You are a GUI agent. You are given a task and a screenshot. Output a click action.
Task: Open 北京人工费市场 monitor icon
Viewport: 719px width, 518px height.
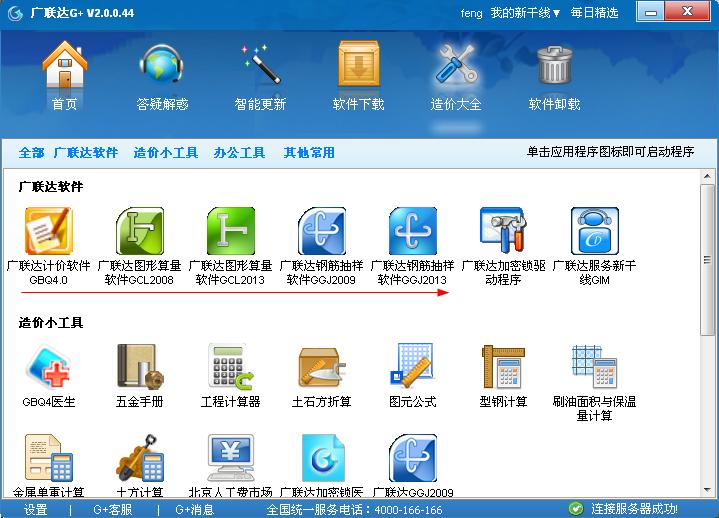click(230, 458)
